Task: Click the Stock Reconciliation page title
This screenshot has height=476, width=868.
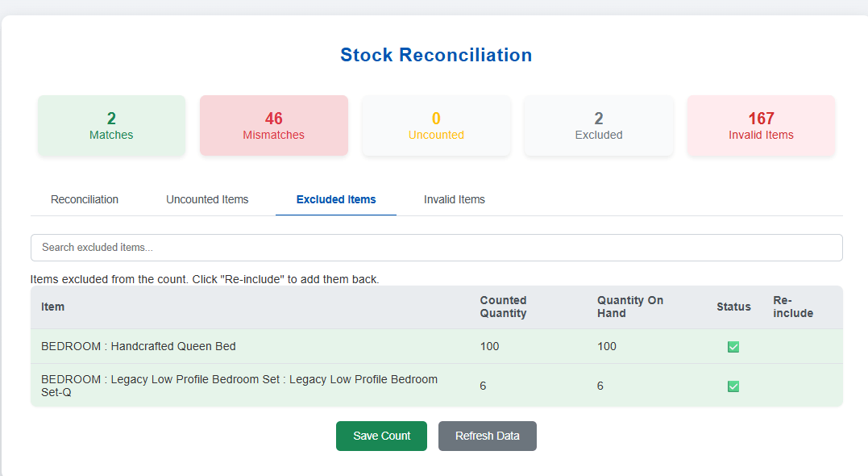Action: tap(436, 55)
